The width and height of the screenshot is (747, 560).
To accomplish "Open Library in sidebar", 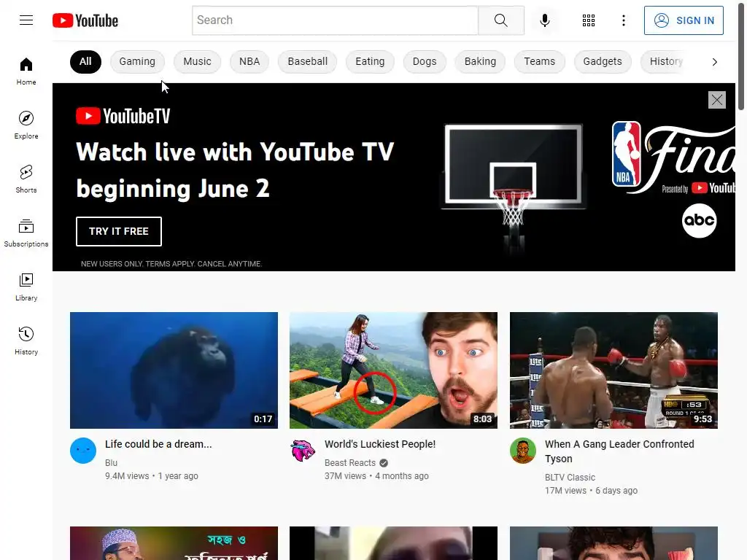I will (x=26, y=287).
